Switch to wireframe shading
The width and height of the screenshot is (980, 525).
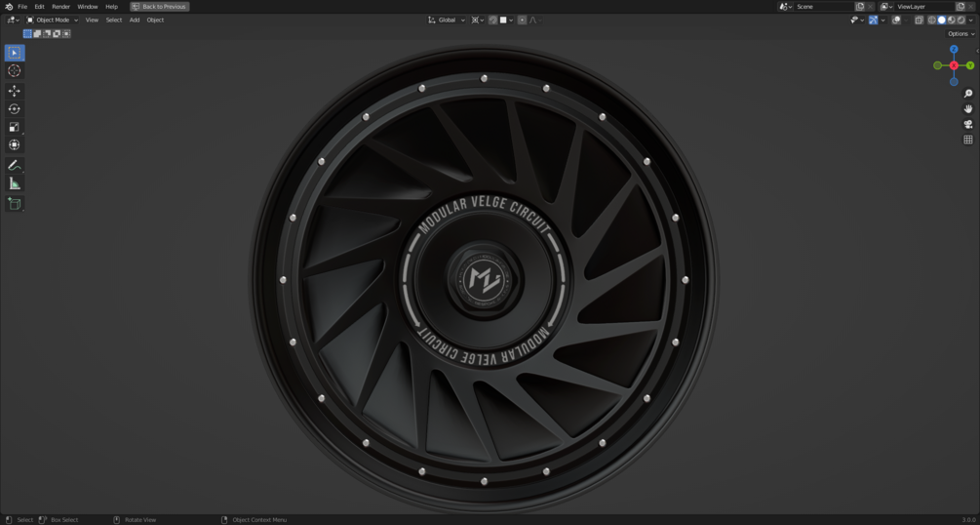(x=932, y=20)
